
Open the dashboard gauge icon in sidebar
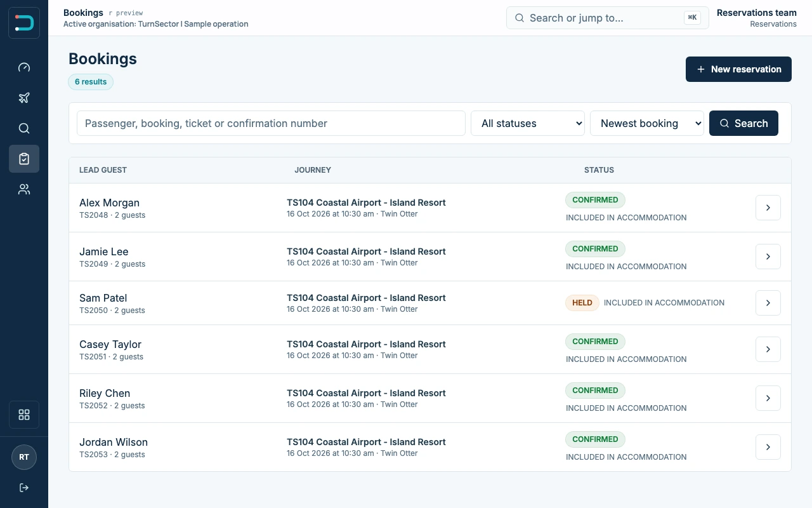point(24,67)
